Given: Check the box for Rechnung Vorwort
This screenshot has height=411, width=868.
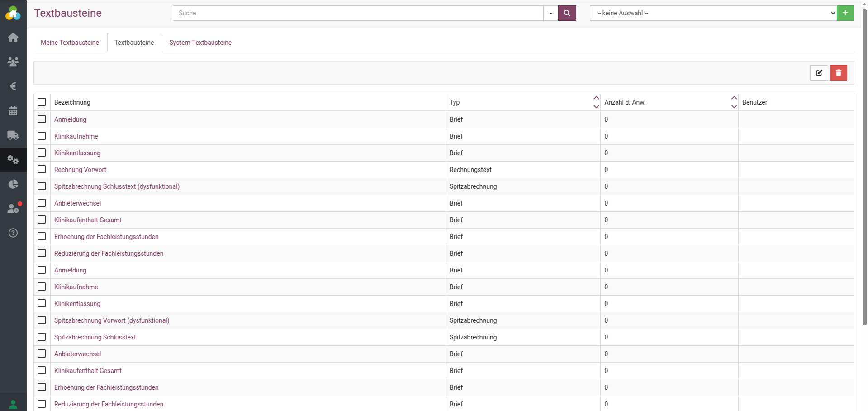Looking at the screenshot, I should click(x=42, y=169).
